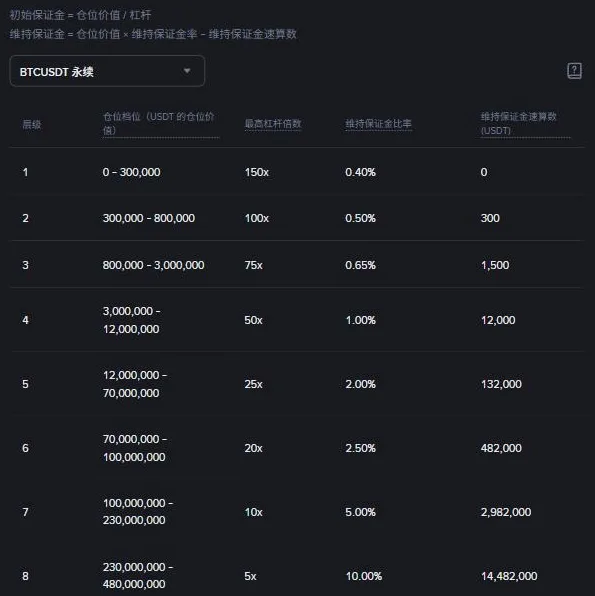
Task: Open the help guide book icon
Action: pos(574,71)
